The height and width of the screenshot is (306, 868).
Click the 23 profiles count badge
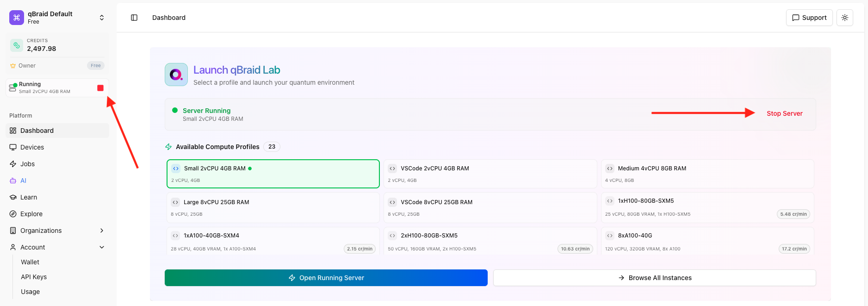[x=272, y=147]
